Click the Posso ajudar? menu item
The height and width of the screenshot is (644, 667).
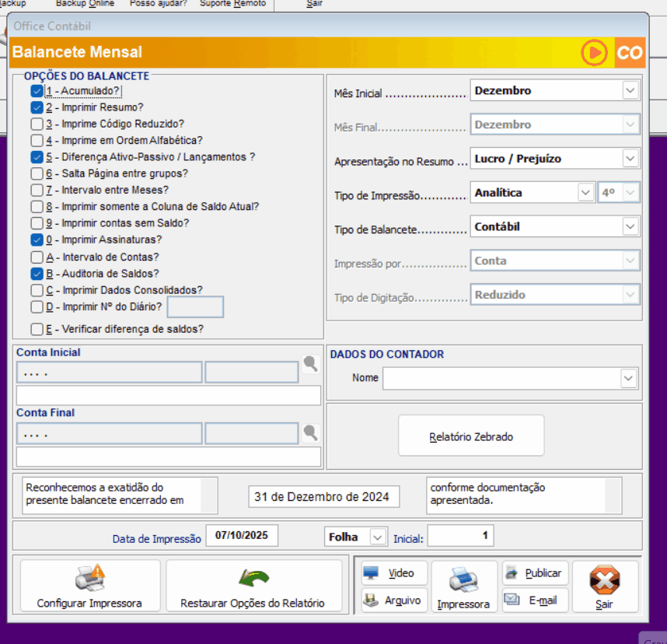(159, 4)
